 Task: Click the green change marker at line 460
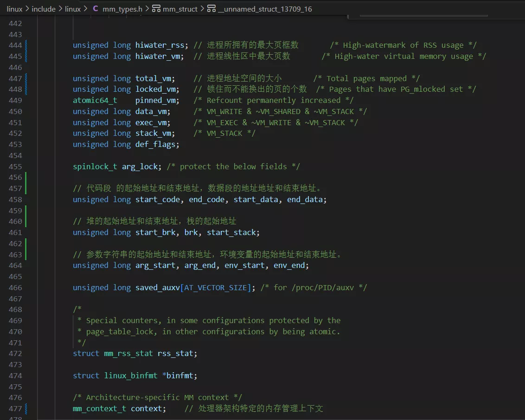coord(26,221)
